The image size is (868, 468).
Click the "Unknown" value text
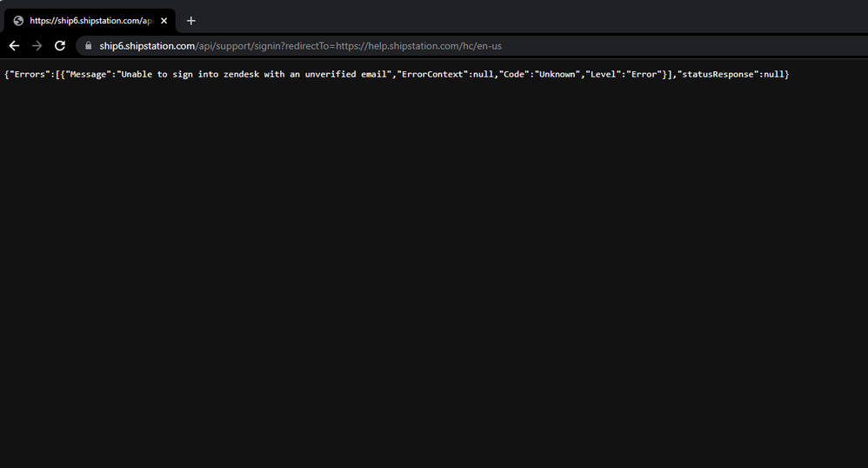point(558,75)
